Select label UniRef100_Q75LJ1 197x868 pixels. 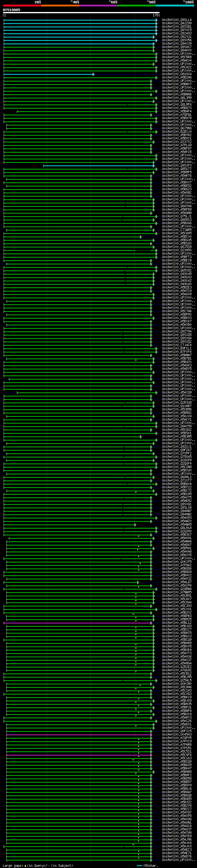pyautogui.click(x=177, y=216)
